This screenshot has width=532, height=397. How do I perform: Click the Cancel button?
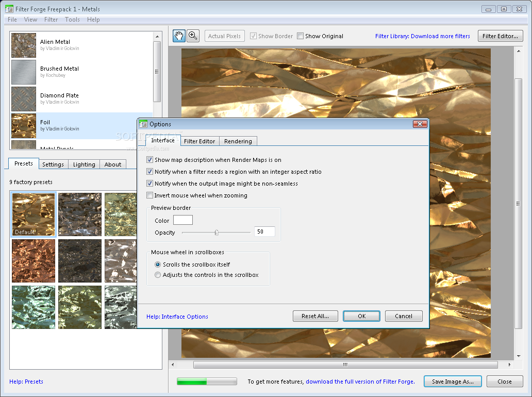(x=404, y=316)
